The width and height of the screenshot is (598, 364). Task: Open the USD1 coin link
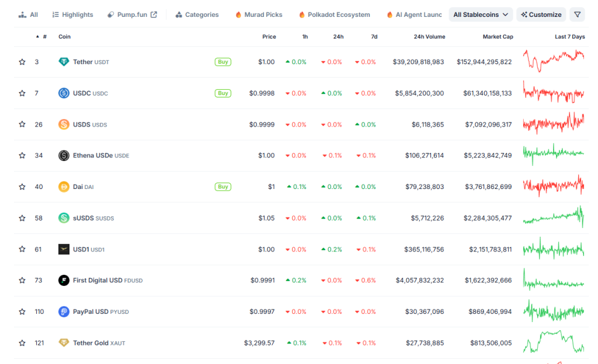tap(89, 250)
